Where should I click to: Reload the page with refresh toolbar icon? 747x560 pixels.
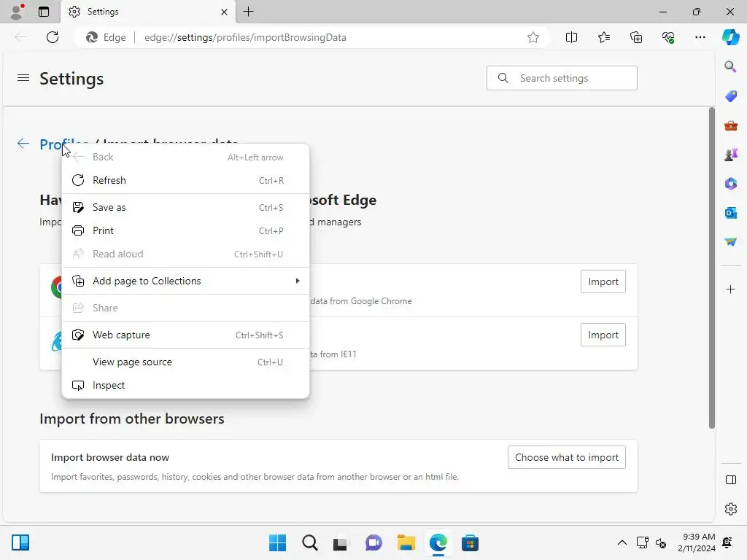tap(53, 37)
